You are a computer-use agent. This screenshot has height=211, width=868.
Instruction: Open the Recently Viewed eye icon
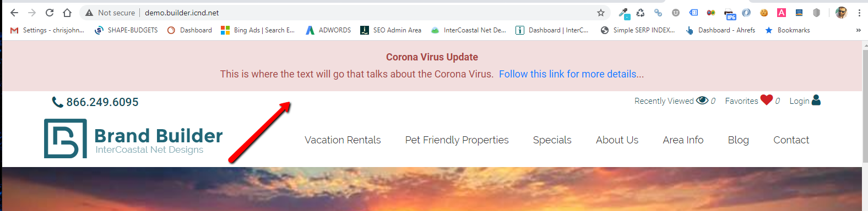coord(702,101)
